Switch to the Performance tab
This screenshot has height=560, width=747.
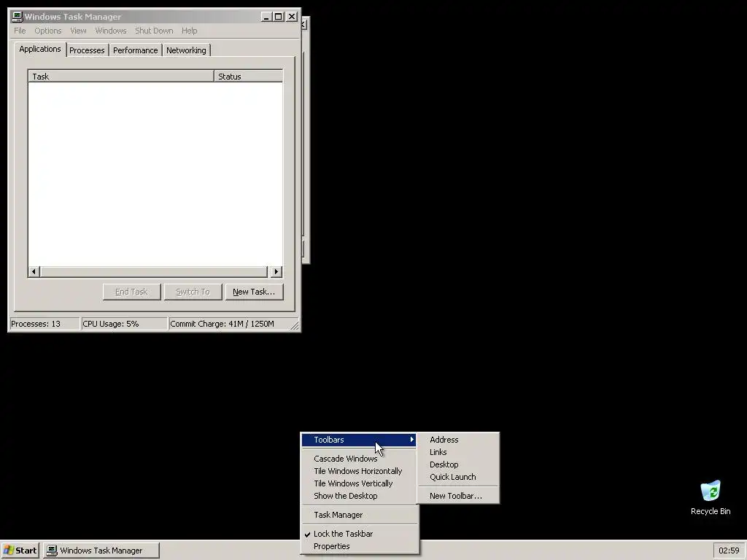click(135, 50)
